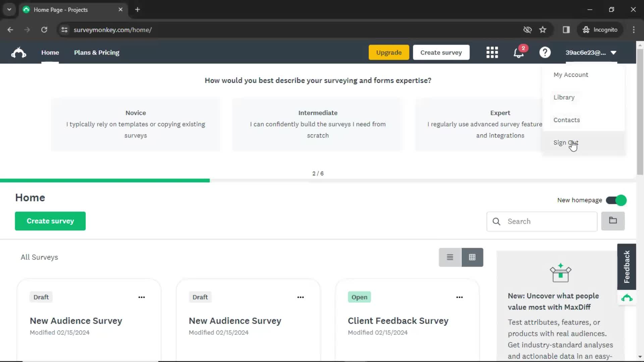Expand the account menu dropdown arrow
This screenshot has height=362, width=644.
pos(614,53)
